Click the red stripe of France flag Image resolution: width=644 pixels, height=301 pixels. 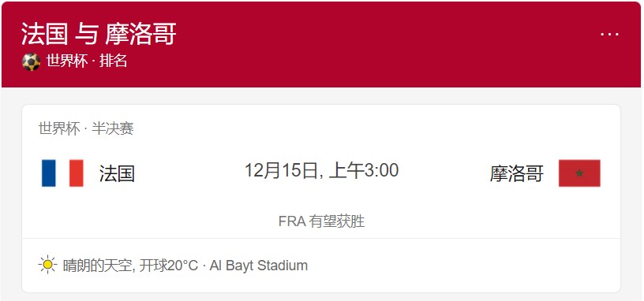[x=77, y=173]
